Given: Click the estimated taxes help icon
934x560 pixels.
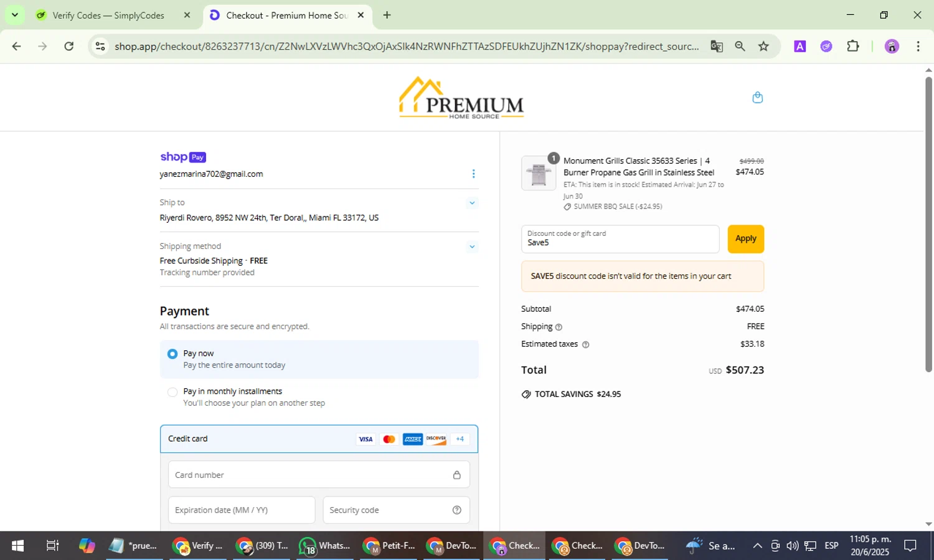Looking at the screenshot, I should [x=585, y=345].
